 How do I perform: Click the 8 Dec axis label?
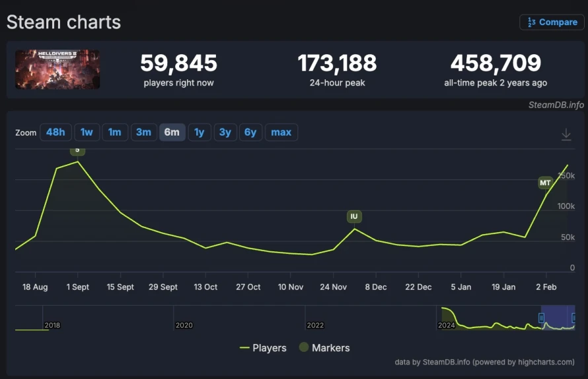(x=376, y=287)
